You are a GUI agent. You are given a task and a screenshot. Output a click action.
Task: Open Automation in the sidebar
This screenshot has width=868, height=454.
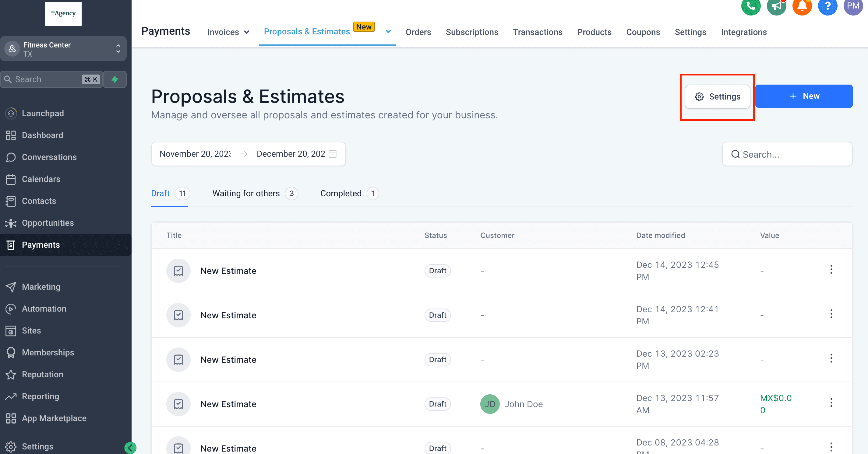coord(44,309)
